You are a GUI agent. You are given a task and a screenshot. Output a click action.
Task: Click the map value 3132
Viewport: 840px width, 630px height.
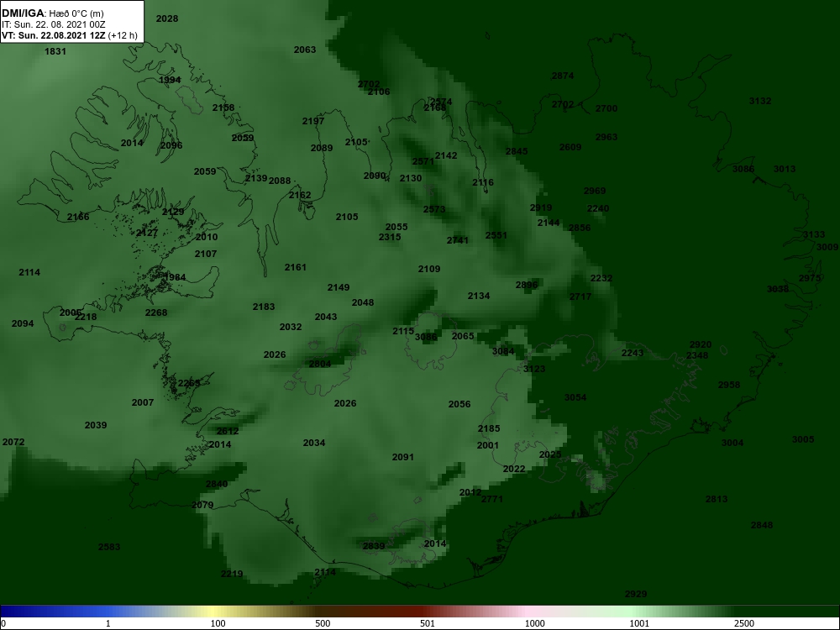(x=760, y=102)
